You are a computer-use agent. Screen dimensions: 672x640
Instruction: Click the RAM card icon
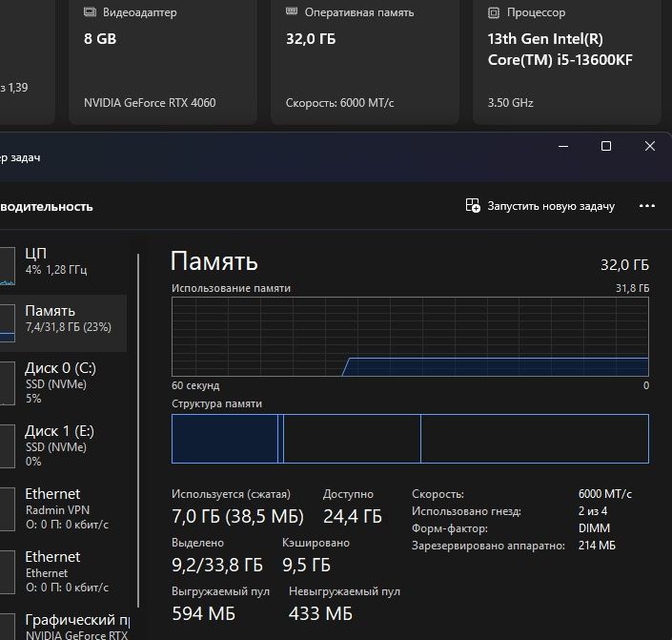[x=292, y=11]
